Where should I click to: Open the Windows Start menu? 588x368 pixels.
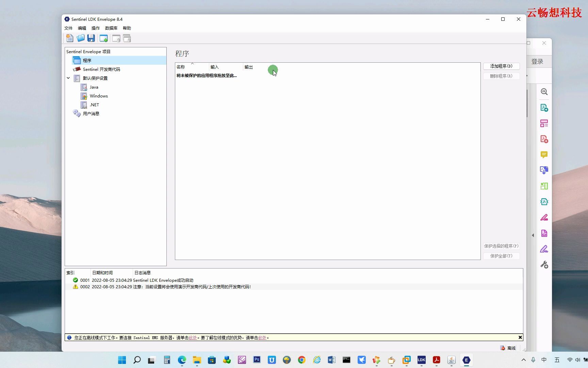122,360
